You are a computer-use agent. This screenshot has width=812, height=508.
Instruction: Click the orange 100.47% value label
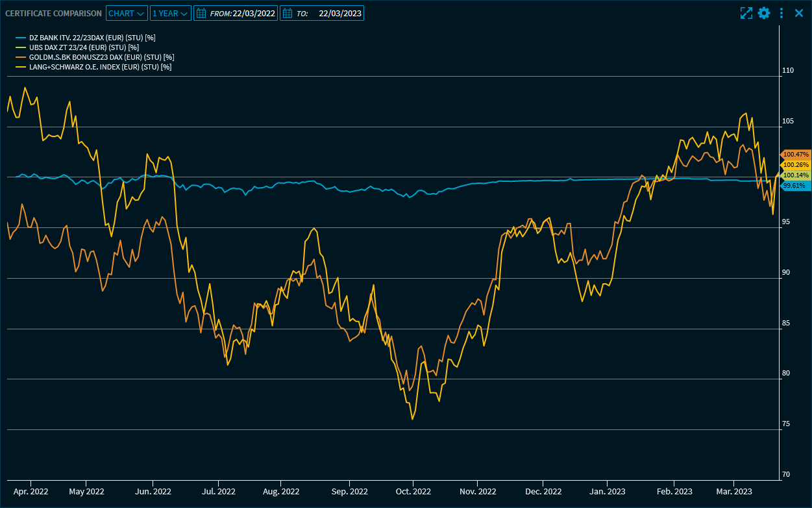pos(795,155)
